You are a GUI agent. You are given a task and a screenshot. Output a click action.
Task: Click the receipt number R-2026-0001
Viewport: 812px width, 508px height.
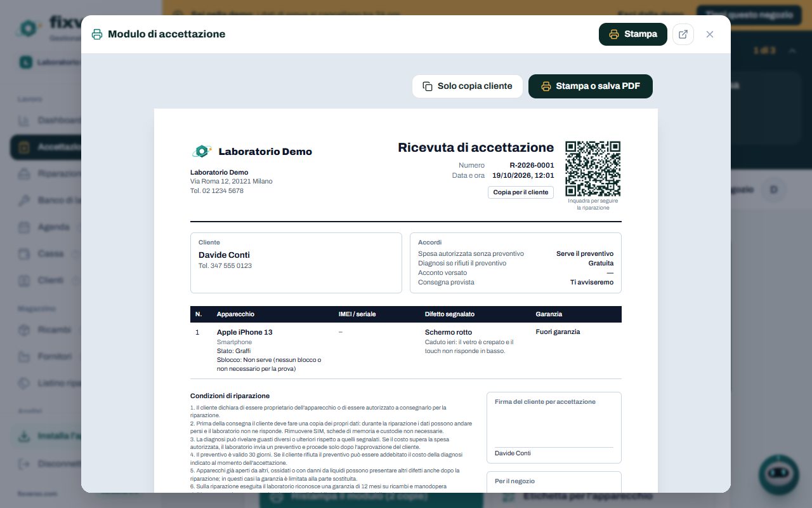[x=532, y=165]
